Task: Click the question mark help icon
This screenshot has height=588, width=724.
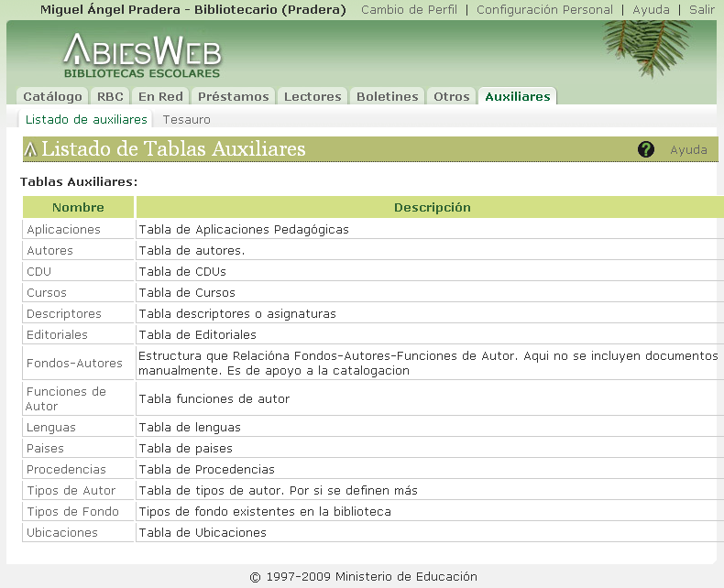Action: point(646,149)
